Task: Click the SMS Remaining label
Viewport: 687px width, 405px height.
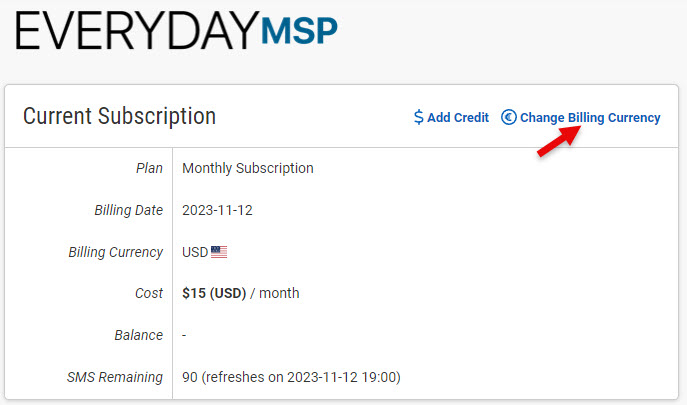Action: (x=114, y=377)
